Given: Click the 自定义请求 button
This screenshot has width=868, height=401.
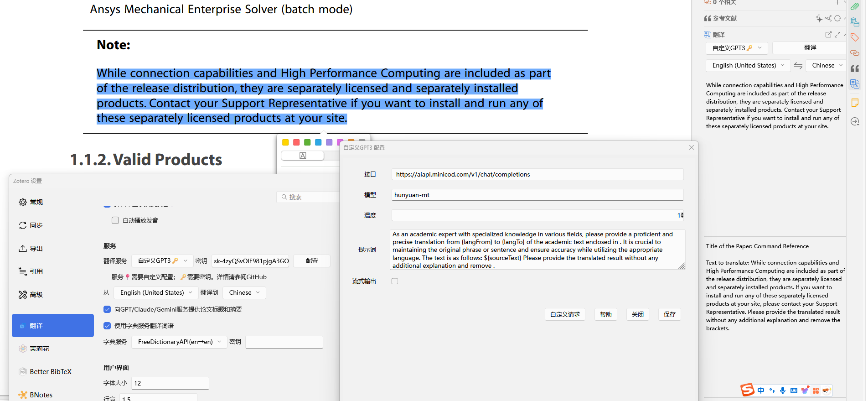Looking at the screenshot, I should click(x=565, y=314).
